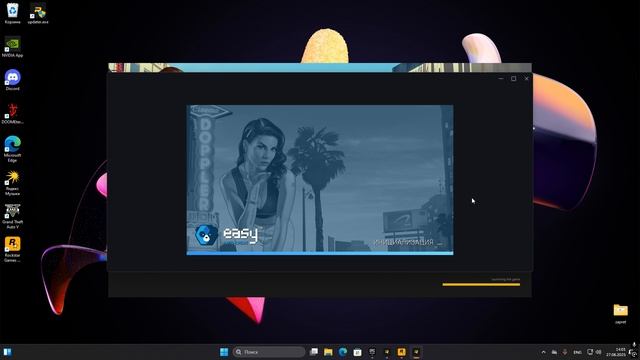Viewport: 640px width, 360px height.
Task: Click the Easy Anti-Cheat logo on the splash
Action: click(227, 235)
